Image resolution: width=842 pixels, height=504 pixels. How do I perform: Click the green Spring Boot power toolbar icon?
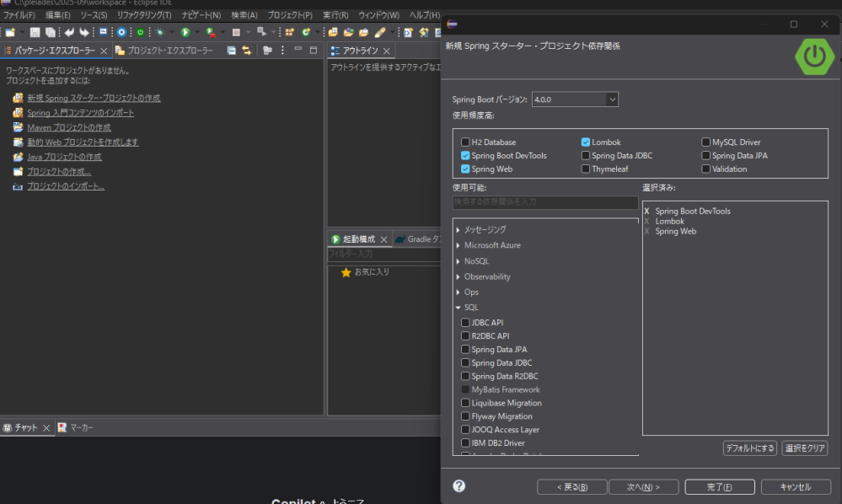140,32
